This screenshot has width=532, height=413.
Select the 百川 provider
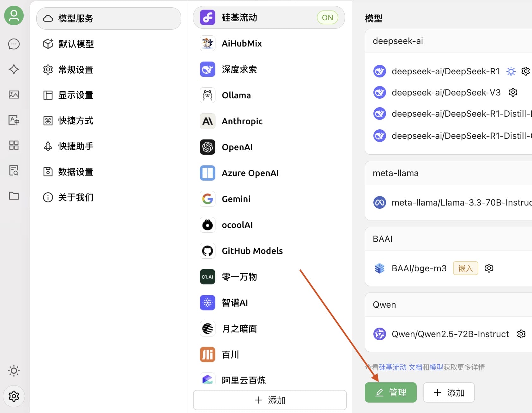[269, 354]
